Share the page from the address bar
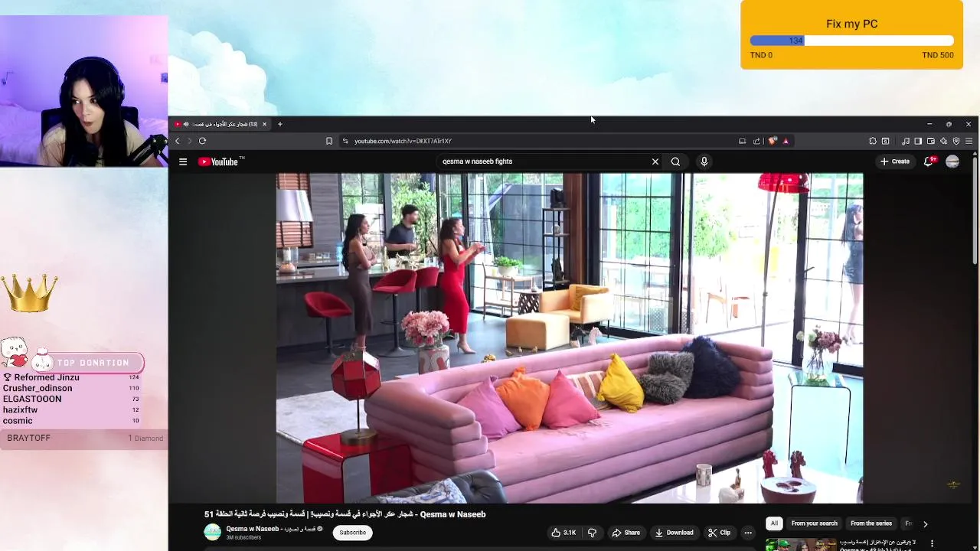980x551 pixels. pos(756,141)
